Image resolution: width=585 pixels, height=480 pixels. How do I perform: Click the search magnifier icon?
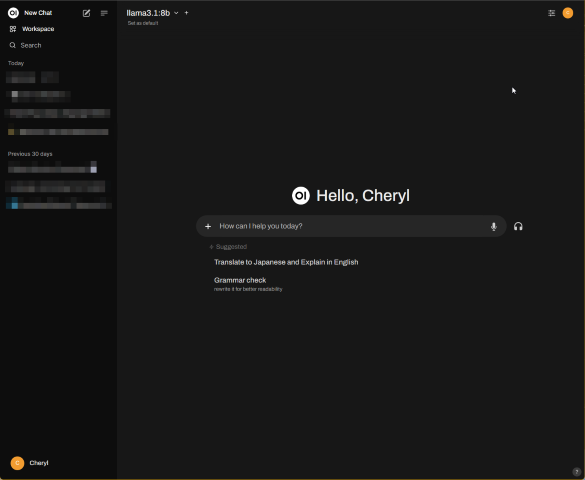coord(13,45)
